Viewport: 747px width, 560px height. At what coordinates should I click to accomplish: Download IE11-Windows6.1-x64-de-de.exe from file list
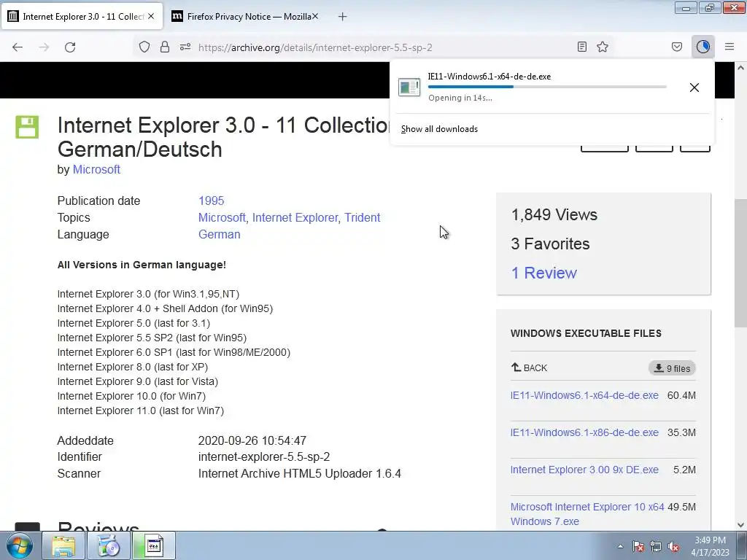tap(584, 395)
